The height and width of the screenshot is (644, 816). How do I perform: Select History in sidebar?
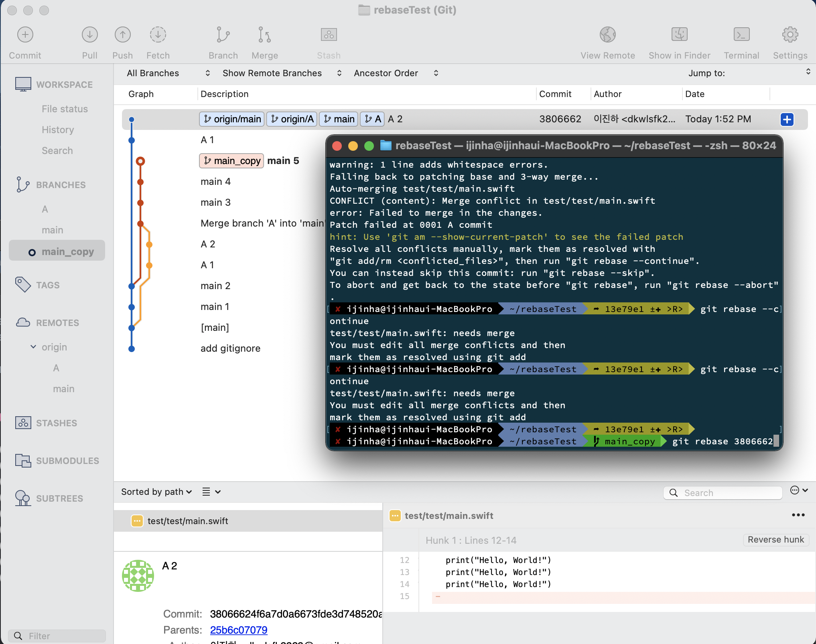tap(58, 130)
